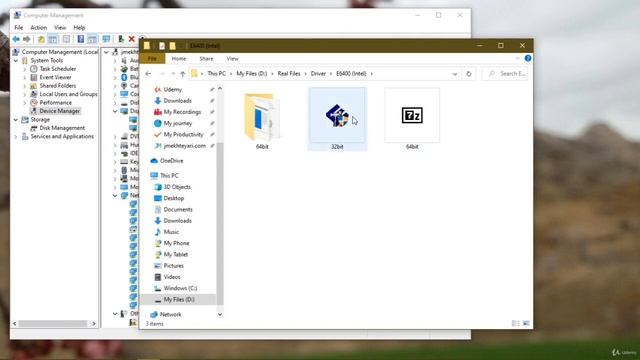Screen dimensions: 640x360
Task: Open Help menu in Computer Management
Action: click(79, 28)
